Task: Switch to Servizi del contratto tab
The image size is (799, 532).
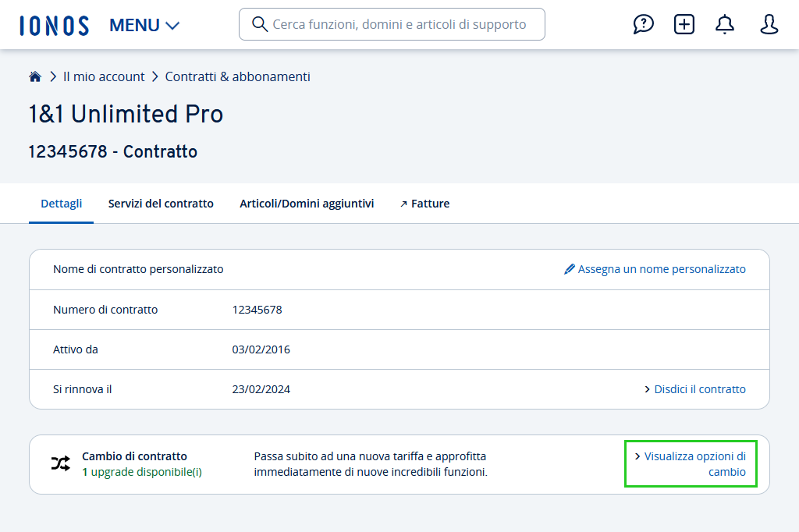Action: pyautogui.click(x=161, y=204)
